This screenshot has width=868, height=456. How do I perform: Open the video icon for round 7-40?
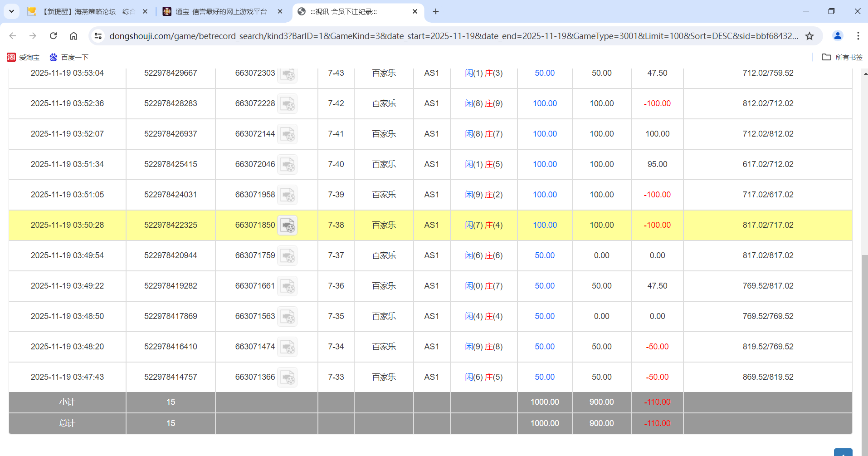coord(288,164)
